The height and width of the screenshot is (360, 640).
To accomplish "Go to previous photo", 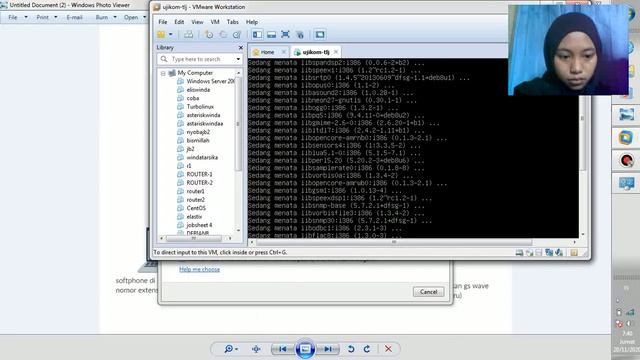I will [x=282, y=349].
